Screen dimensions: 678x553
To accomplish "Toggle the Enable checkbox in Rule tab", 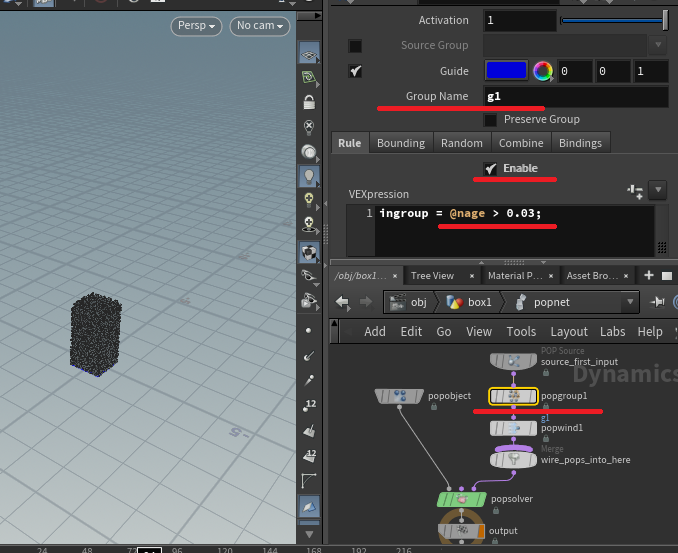I will click(x=490, y=169).
